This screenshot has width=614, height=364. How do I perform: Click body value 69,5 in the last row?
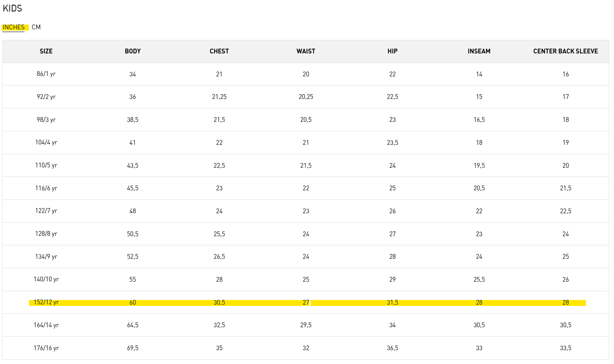tap(133, 348)
